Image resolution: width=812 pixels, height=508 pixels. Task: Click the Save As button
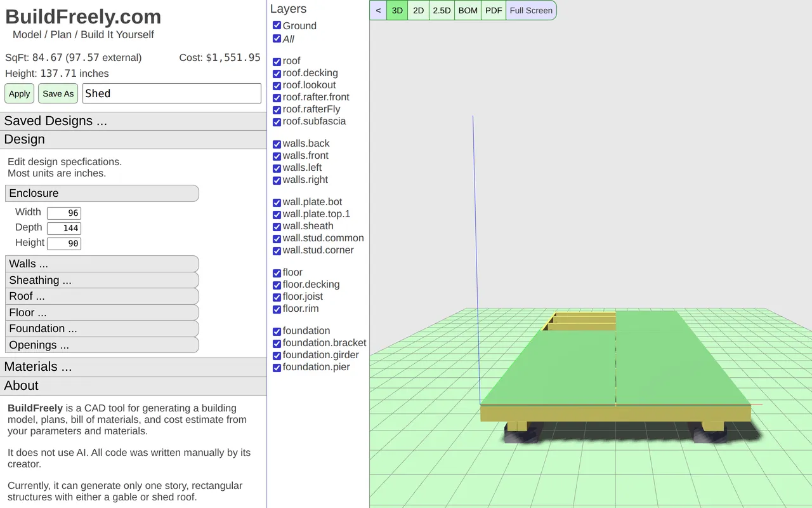(x=58, y=93)
